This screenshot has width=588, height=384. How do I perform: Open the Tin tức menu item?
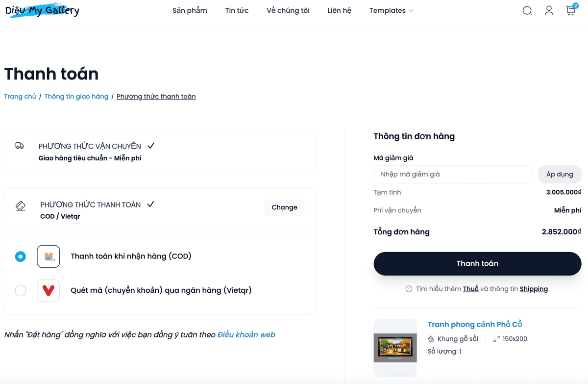tap(237, 11)
